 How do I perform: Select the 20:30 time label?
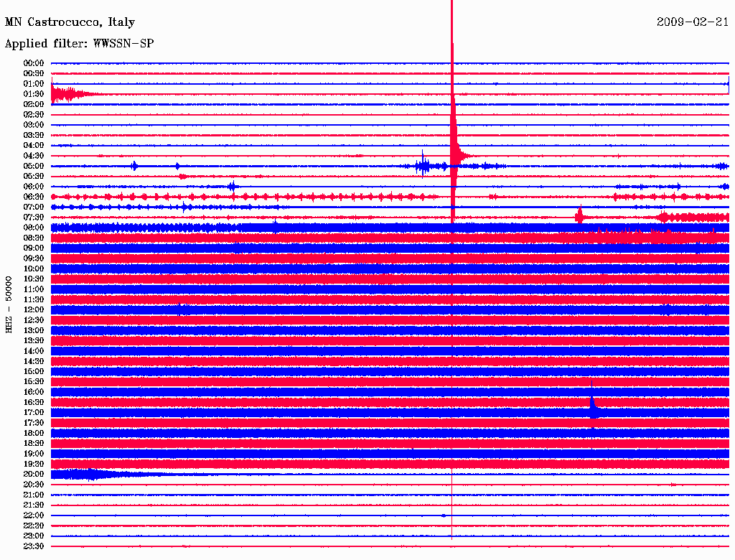point(34,485)
